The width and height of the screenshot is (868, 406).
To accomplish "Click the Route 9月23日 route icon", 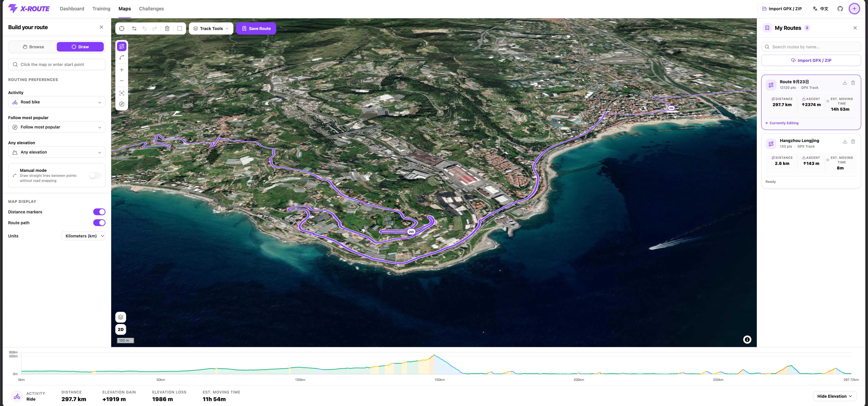I will pos(771,85).
